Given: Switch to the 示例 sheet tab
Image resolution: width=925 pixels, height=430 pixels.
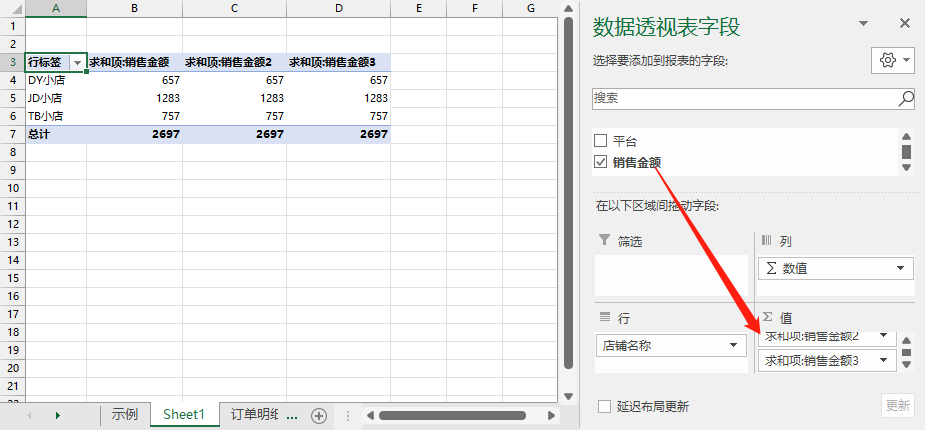Looking at the screenshot, I should pyautogui.click(x=125, y=414).
